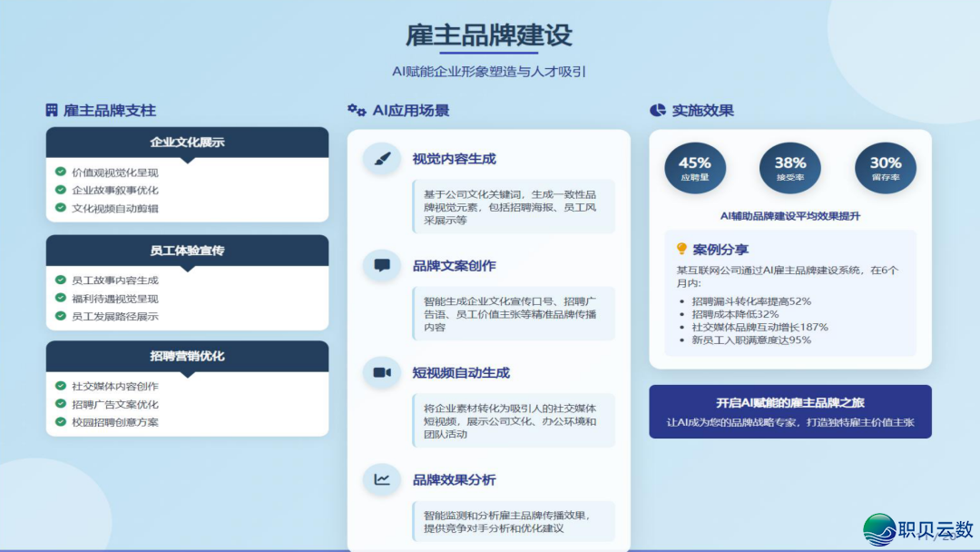980x552 pixels.
Task: Click the green check beside 价值观视觉化呈现
Action: 61,172
